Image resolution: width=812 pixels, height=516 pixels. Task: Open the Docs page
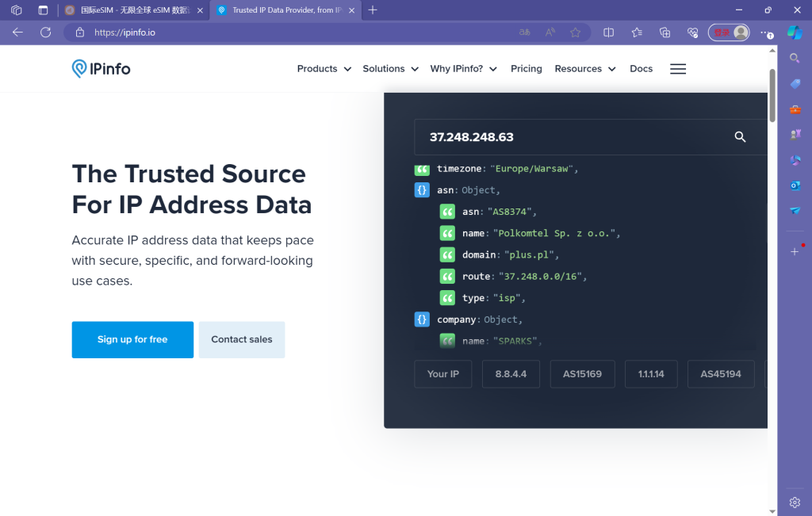coord(641,69)
